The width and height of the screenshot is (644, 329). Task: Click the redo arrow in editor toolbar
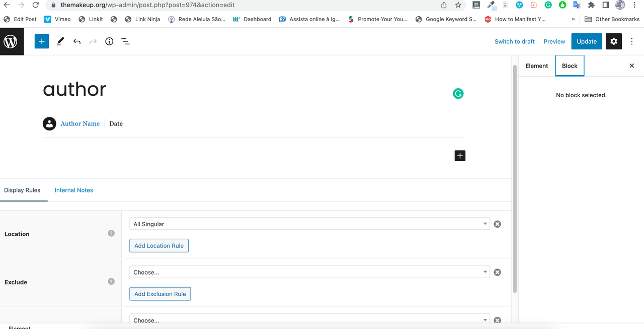(x=93, y=41)
